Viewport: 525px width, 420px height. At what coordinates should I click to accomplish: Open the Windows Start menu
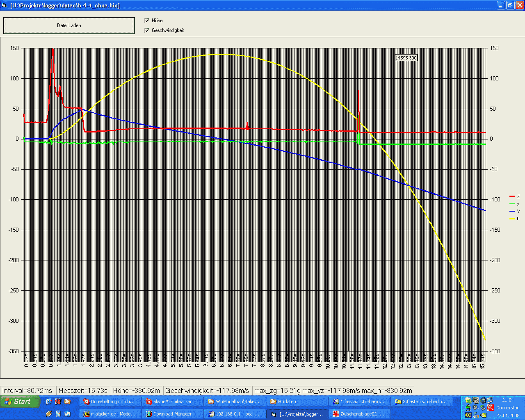pyautogui.click(x=21, y=402)
